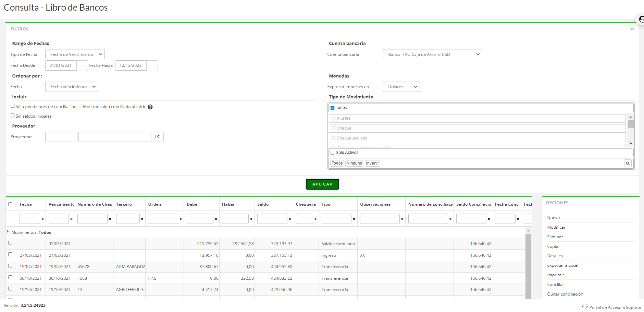Image resolution: width=644 pixels, height=312 pixels.
Task: Select all rows with the header checkbox
Action: 10,204
